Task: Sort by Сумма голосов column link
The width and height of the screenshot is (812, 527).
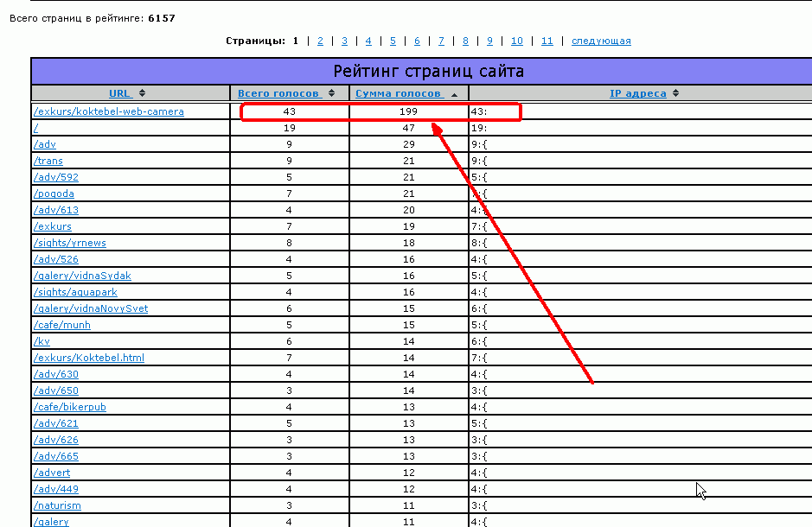Action: click(x=400, y=93)
